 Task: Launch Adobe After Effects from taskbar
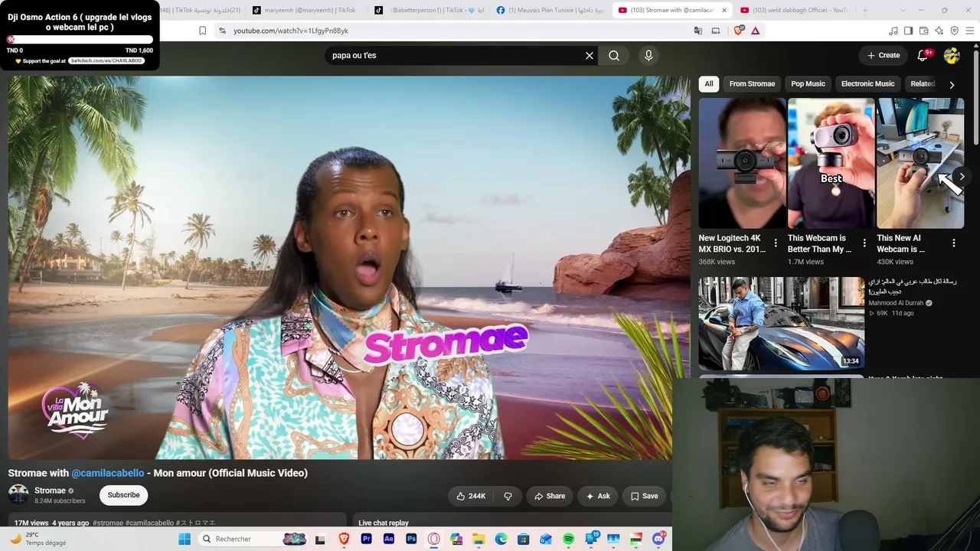[388, 539]
